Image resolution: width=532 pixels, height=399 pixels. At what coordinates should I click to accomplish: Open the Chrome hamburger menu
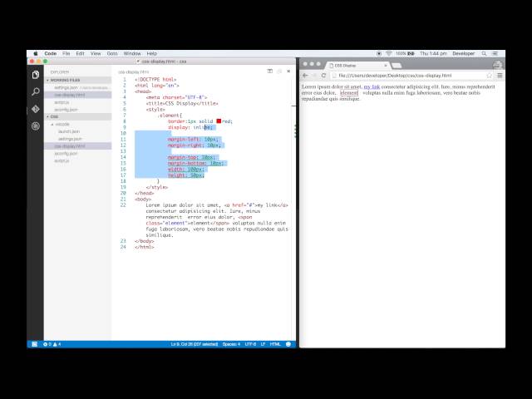(500, 76)
